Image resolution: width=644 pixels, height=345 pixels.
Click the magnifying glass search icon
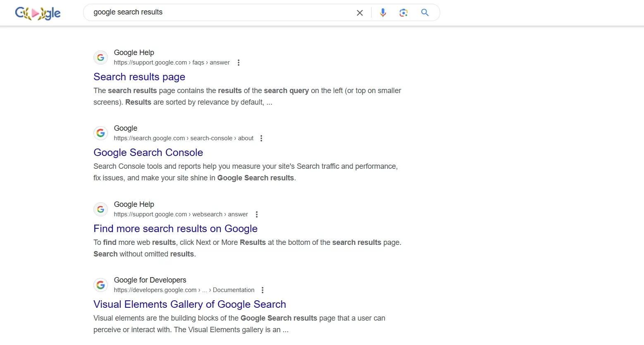click(x=425, y=12)
